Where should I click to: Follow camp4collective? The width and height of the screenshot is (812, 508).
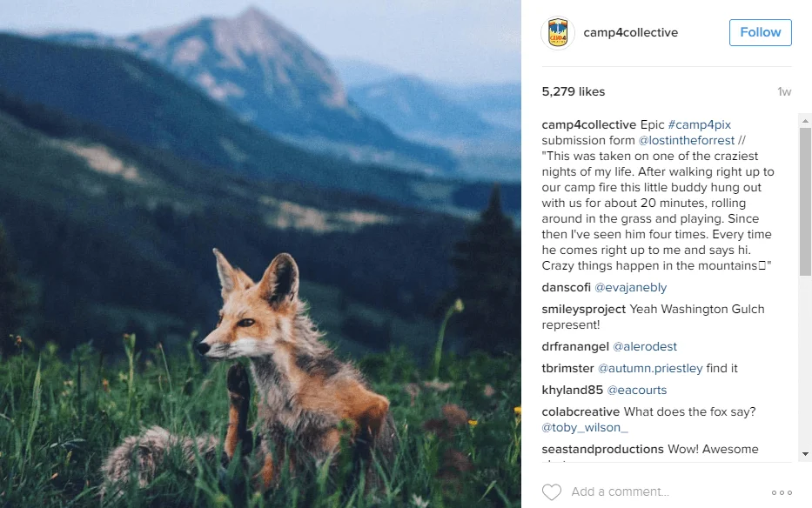tap(759, 32)
